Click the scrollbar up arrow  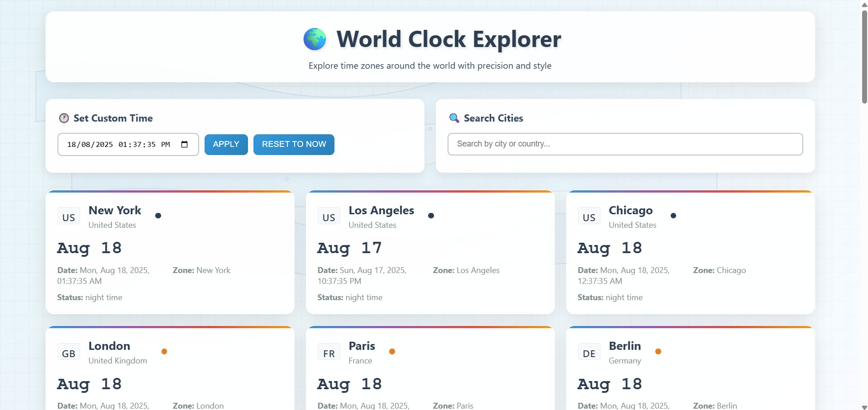864,4
